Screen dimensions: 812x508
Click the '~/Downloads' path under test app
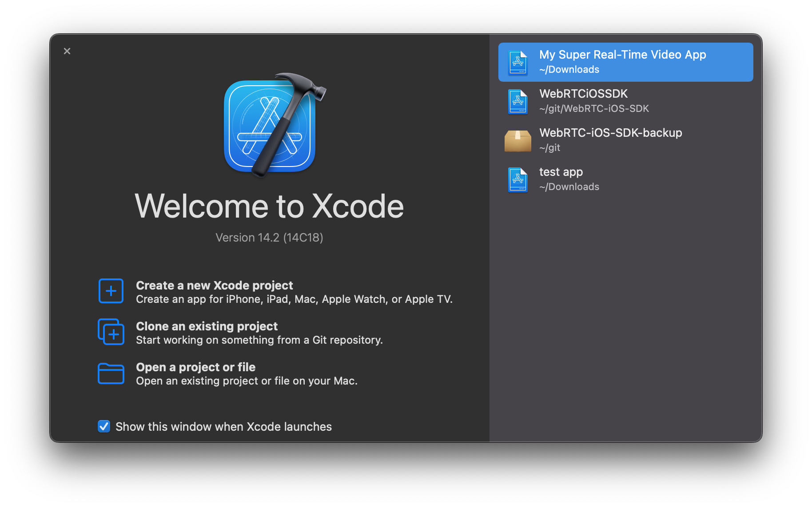[569, 187]
